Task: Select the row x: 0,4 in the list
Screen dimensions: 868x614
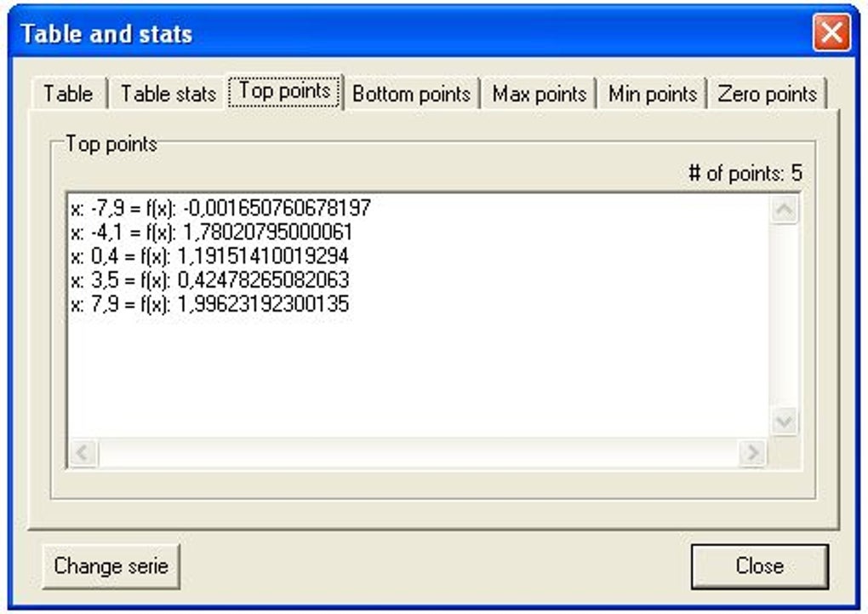Action: tap(210, 256)
